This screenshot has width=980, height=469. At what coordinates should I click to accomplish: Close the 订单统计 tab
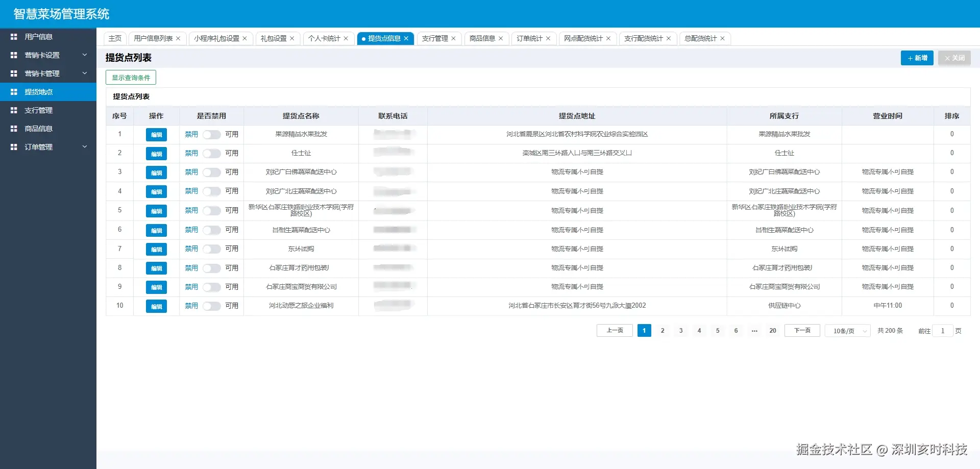(x=548, y=38)
